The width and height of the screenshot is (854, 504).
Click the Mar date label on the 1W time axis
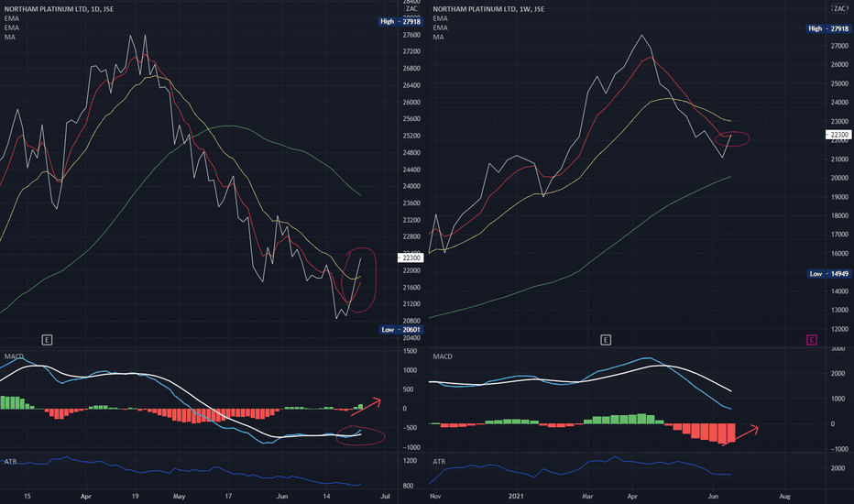[x=587, y=497]
